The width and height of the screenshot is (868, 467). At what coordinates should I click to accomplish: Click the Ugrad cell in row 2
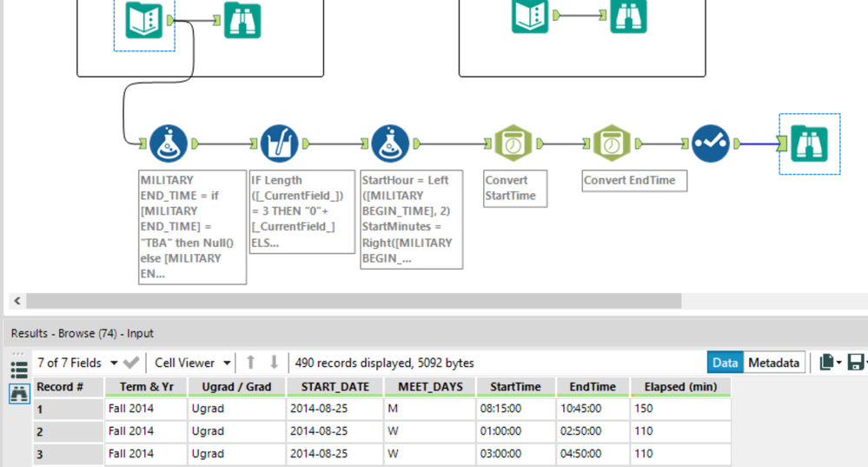click(236, 431)
